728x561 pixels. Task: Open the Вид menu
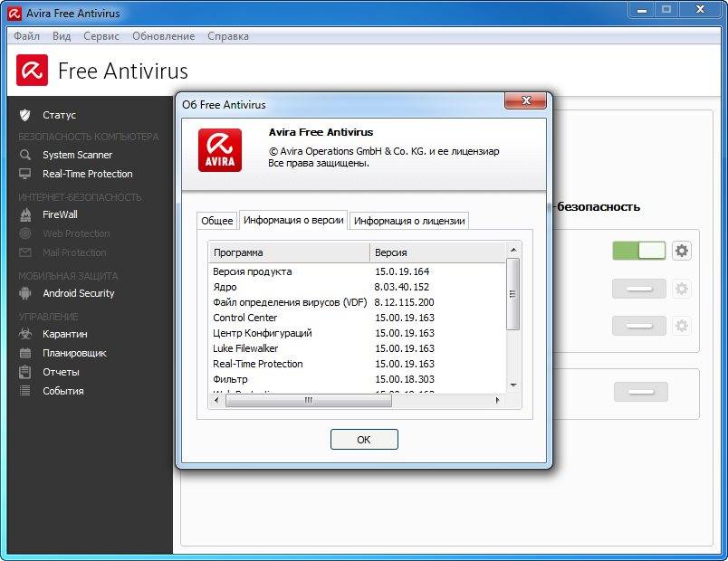pos(62,36)
